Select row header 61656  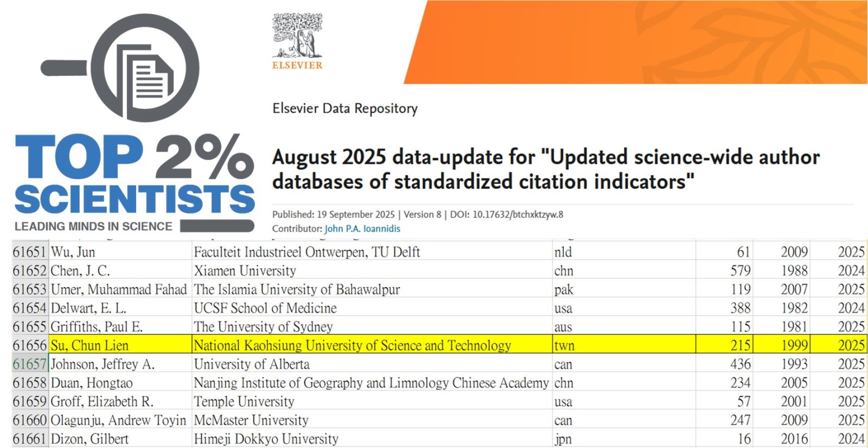click(x=30, y=345)
